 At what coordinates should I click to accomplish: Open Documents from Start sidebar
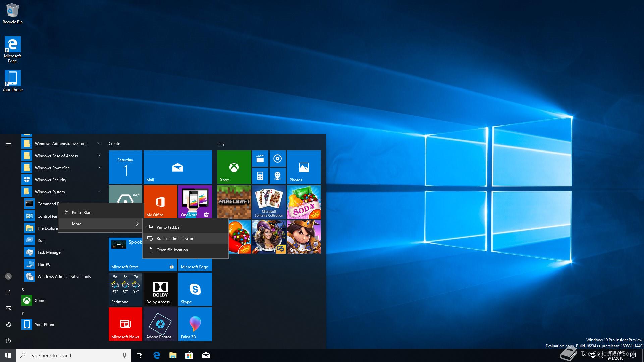pos(8,292)
